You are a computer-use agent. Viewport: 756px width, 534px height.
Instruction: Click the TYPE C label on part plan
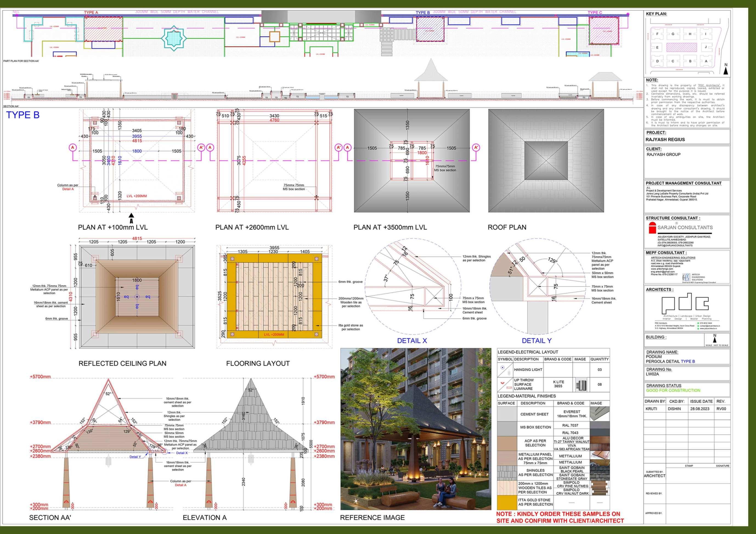coord(595,13)
